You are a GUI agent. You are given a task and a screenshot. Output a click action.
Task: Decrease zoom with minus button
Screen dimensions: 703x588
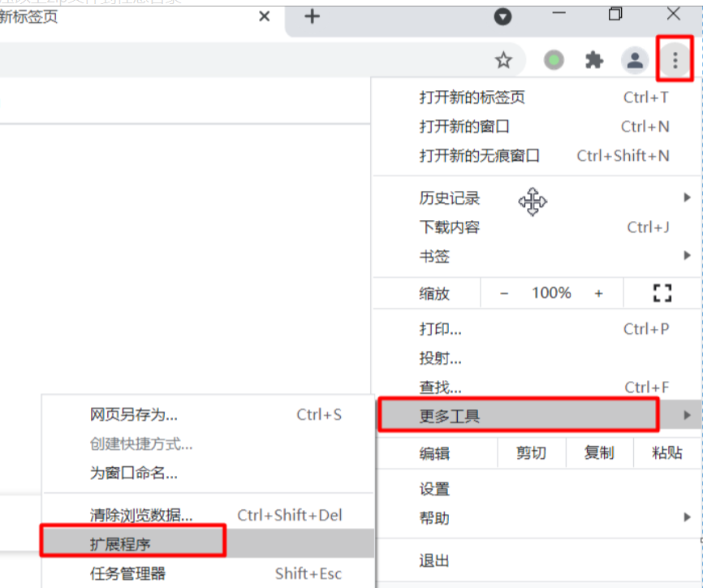point(504,294)
